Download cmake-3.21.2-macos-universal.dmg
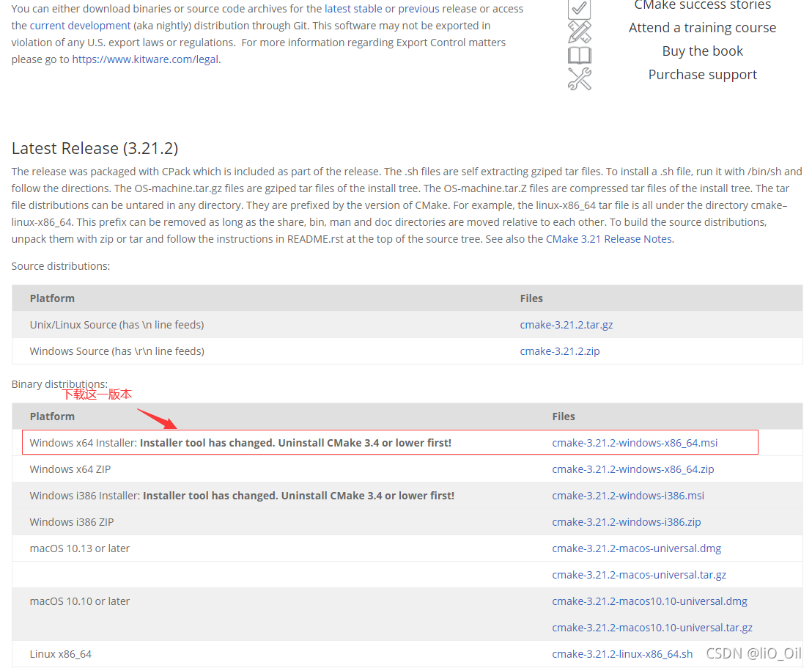812x668 pixels. 636,548
